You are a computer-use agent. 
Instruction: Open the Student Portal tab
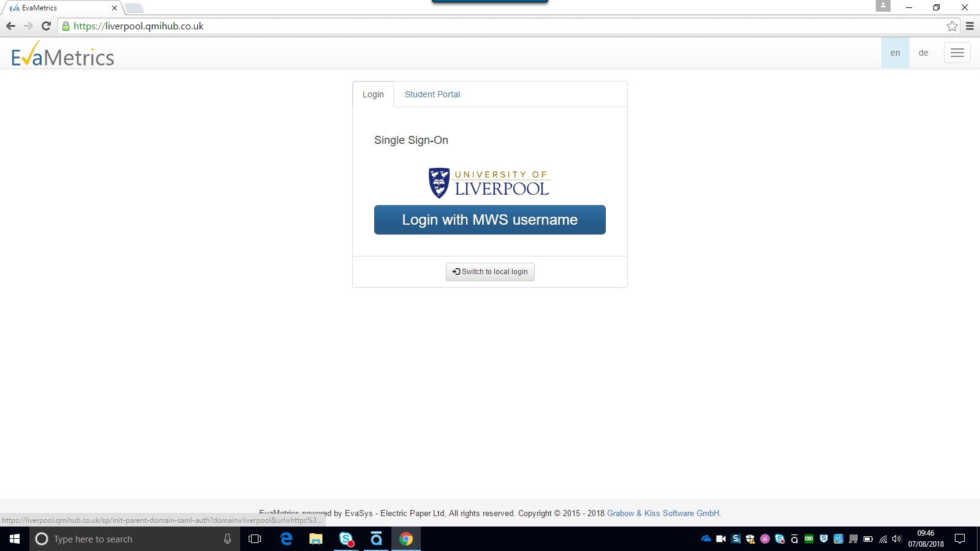(x=432, y=94)
